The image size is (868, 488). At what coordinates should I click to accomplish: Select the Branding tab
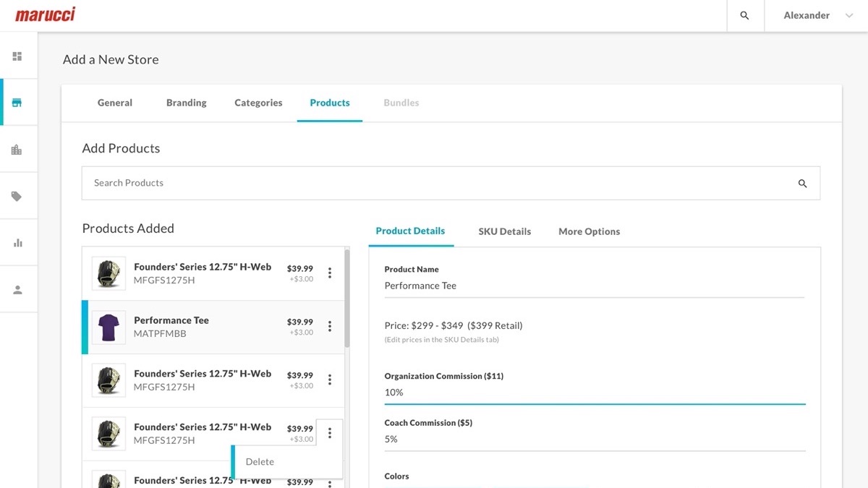coord(187,103)
